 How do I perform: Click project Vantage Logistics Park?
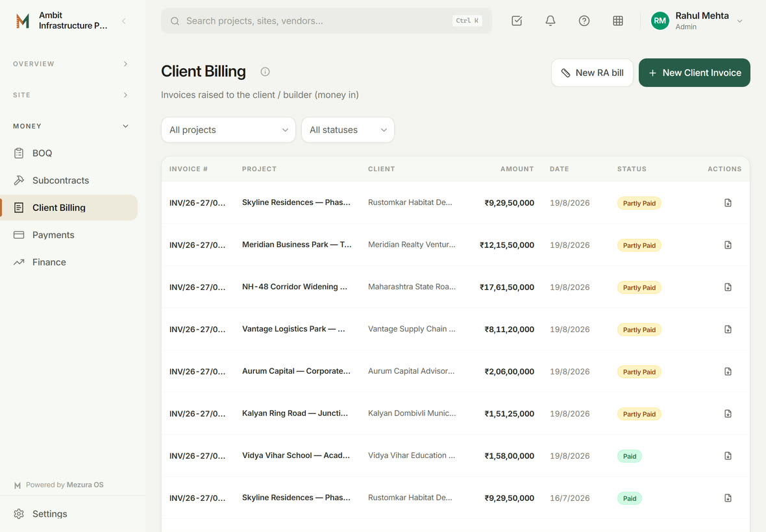pos(293,329)
